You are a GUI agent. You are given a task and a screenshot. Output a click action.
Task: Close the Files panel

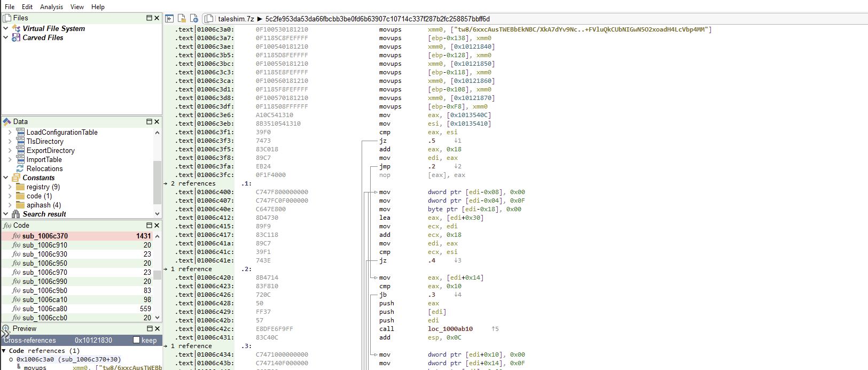pos(157,18)
